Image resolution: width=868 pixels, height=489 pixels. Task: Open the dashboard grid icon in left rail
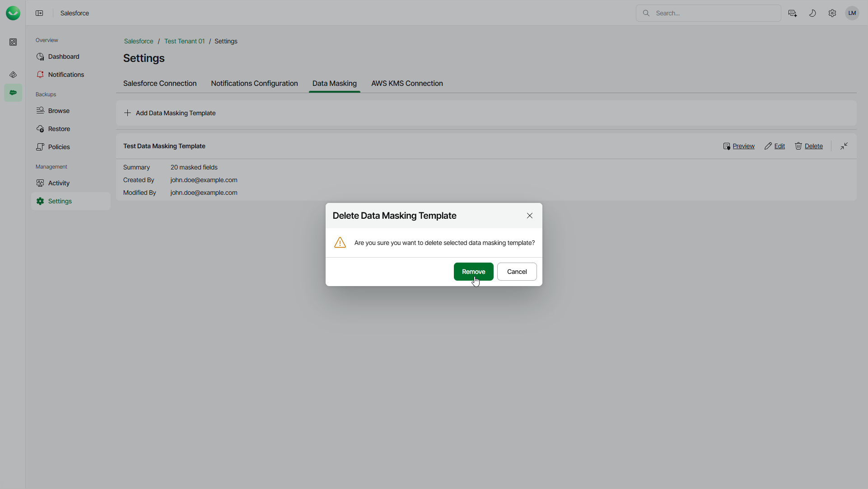click(x=13, y=42)
